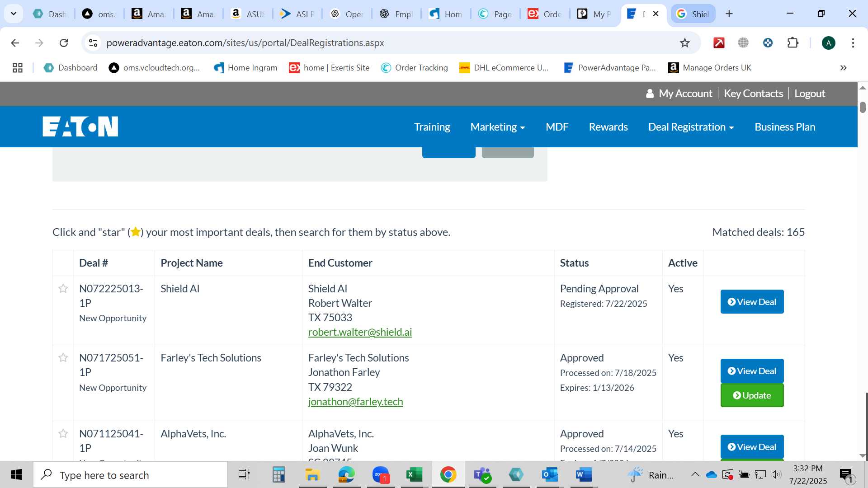Open My Account link

[x=679, y=94]
